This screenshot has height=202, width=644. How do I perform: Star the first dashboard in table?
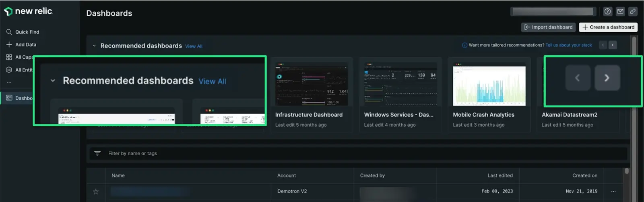coord(96,192)
